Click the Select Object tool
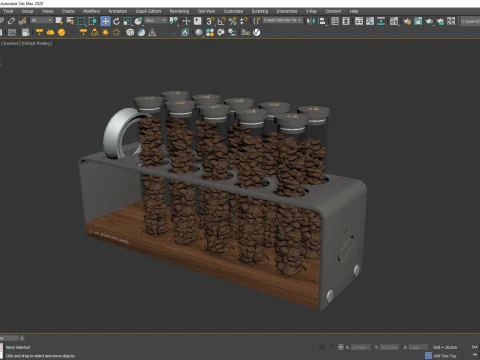 pyautogui.click(x=59, y=21)
